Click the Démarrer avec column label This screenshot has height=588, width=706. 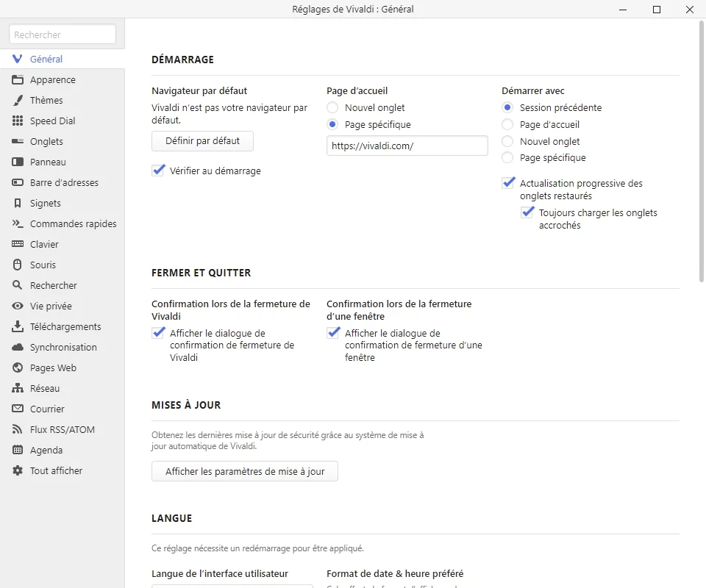(533, 91)
